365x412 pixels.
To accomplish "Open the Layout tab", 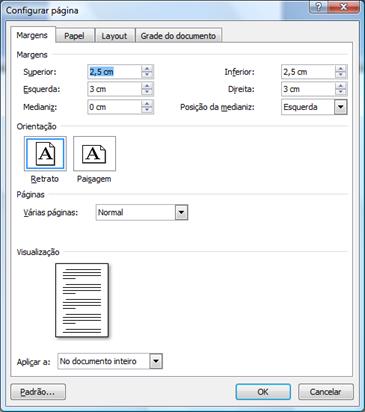I will (114, 36).
